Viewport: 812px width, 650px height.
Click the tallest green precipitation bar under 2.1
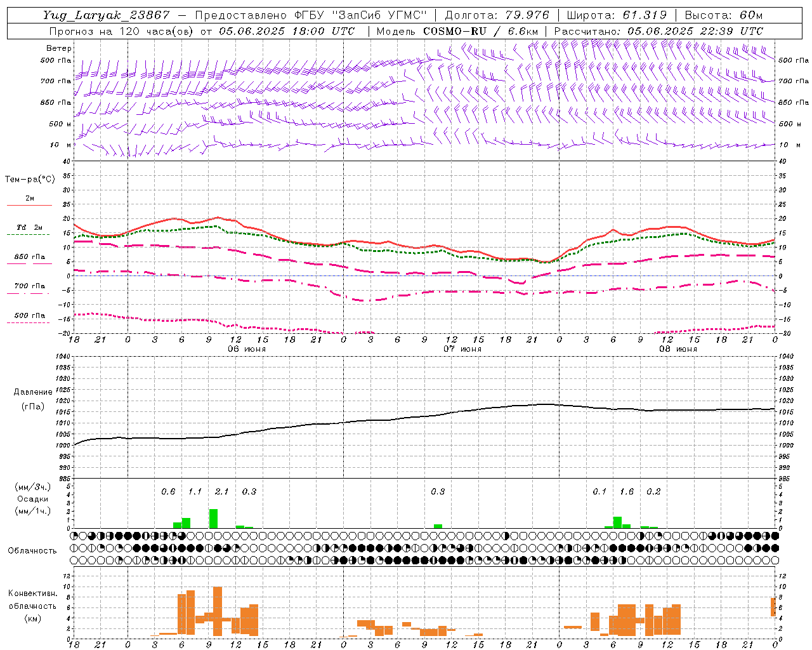click(x=213, y=519)
